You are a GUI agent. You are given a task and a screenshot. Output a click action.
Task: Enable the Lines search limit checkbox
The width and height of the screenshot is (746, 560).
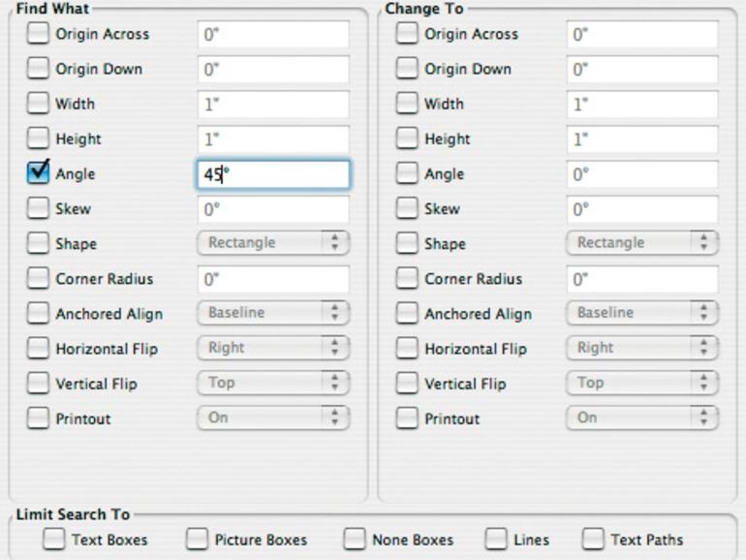(x=497, y=540)
